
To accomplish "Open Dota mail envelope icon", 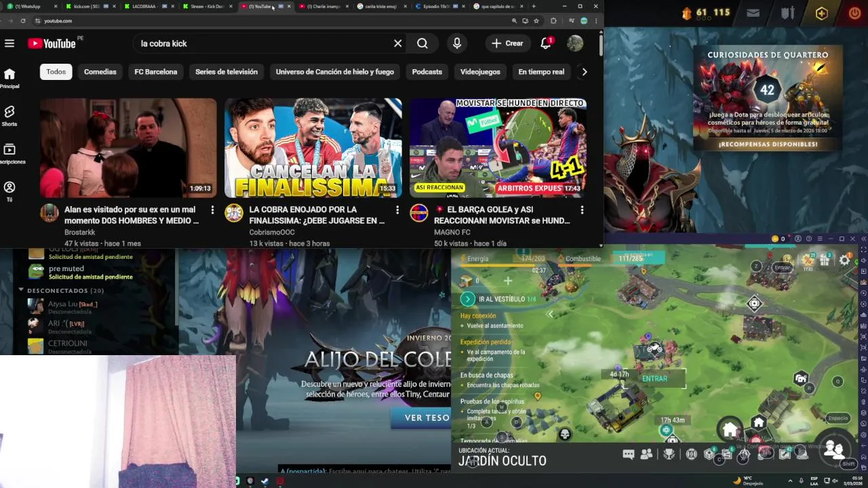I will click(x=753, y=12).
